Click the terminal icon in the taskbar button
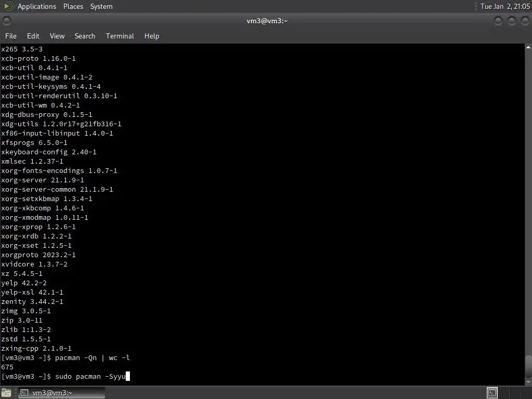Image resolution: width=532 pixels, height=399 pixels. click(24, 393)
